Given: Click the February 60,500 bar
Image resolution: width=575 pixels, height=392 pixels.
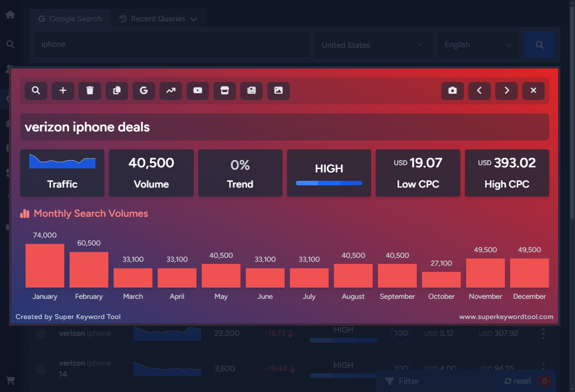Looking at the screenshot, I should (89, 270).
